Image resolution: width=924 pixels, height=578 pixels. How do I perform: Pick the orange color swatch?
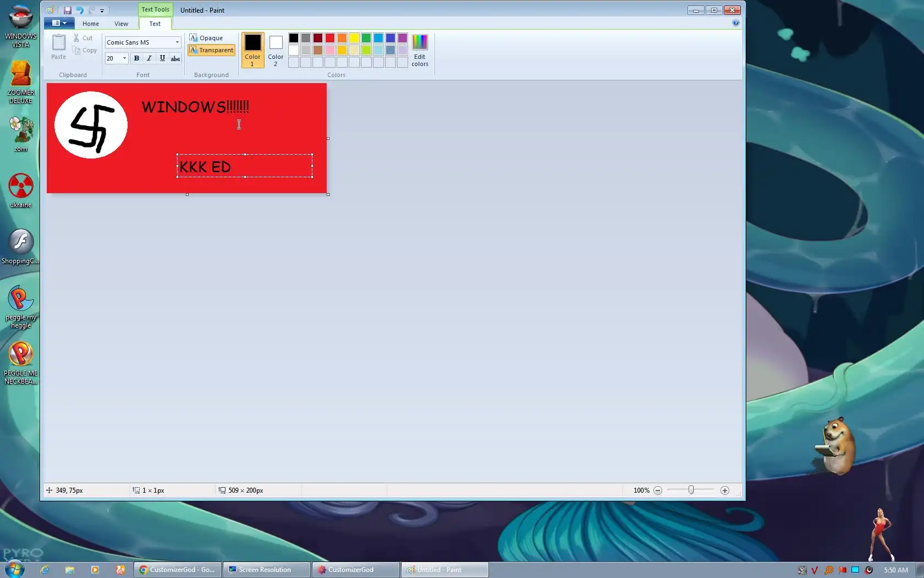click(x=342, y=38)
